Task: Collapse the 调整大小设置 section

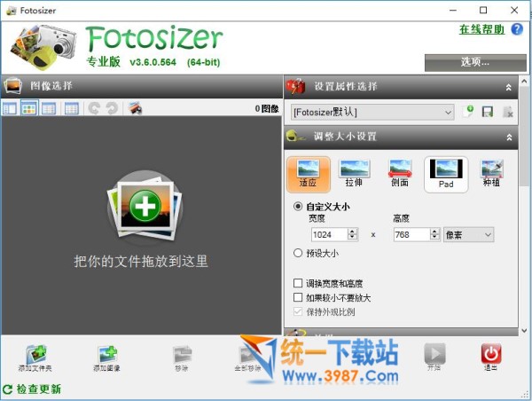Action: click(x=509, y=138)
